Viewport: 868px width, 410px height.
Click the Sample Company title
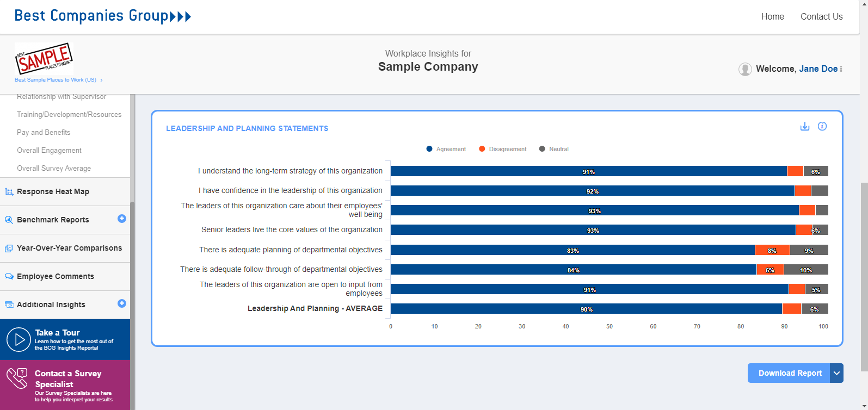click(x=428, y=67)
